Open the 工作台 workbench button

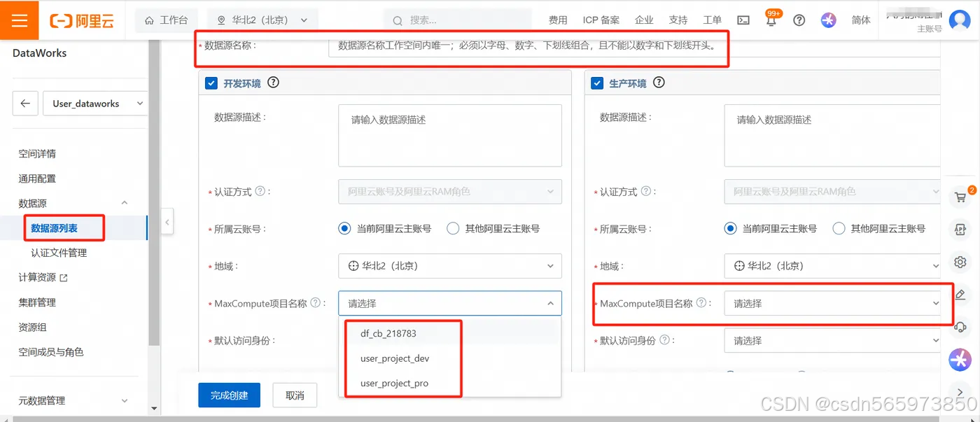point(167,20)
